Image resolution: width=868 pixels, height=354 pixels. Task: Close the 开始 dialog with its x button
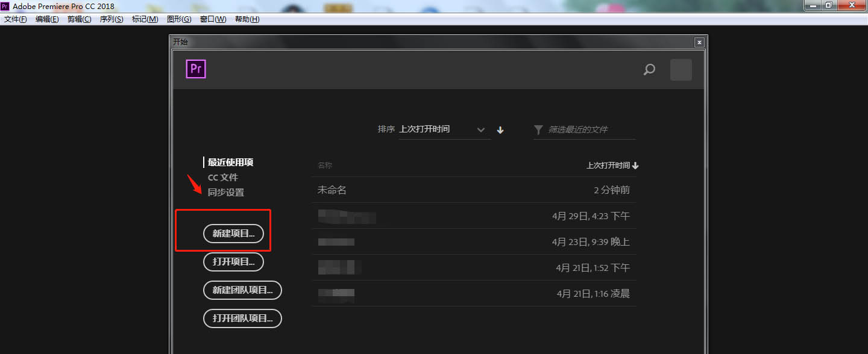click(699, 42)
